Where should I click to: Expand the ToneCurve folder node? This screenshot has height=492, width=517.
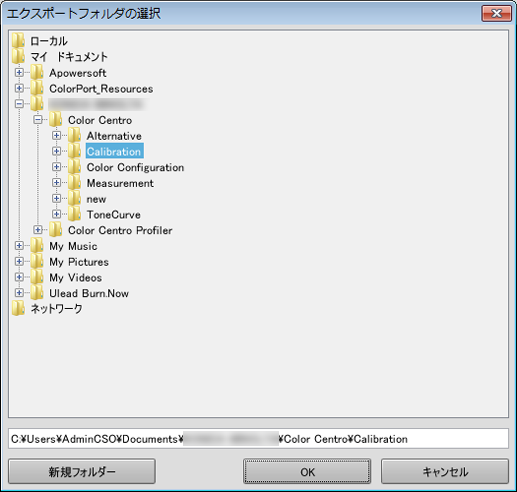[57, 214]
